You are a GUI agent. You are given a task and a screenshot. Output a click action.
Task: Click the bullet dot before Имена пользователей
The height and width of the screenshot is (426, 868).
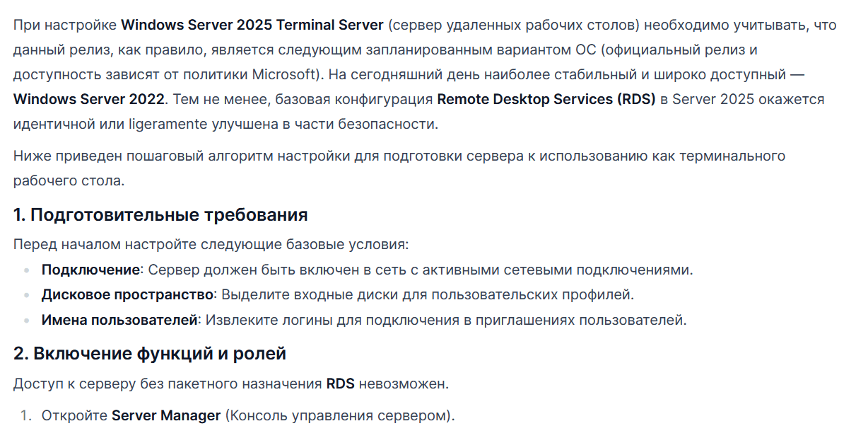[27, 320]
